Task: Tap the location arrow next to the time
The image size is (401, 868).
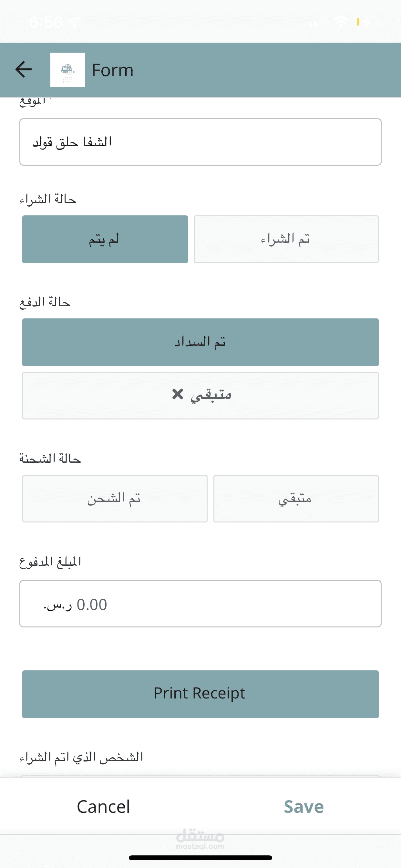Action: click(74, 22)
